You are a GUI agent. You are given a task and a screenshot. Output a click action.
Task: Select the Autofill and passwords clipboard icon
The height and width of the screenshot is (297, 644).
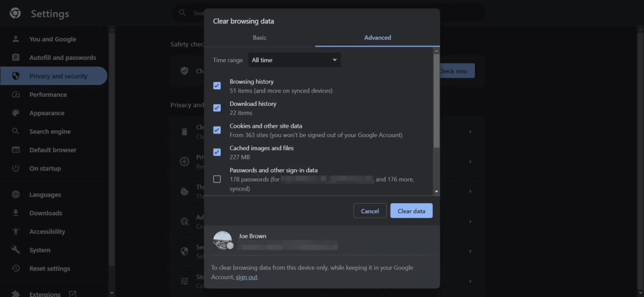pyautogui.click(x=16, y=57)
